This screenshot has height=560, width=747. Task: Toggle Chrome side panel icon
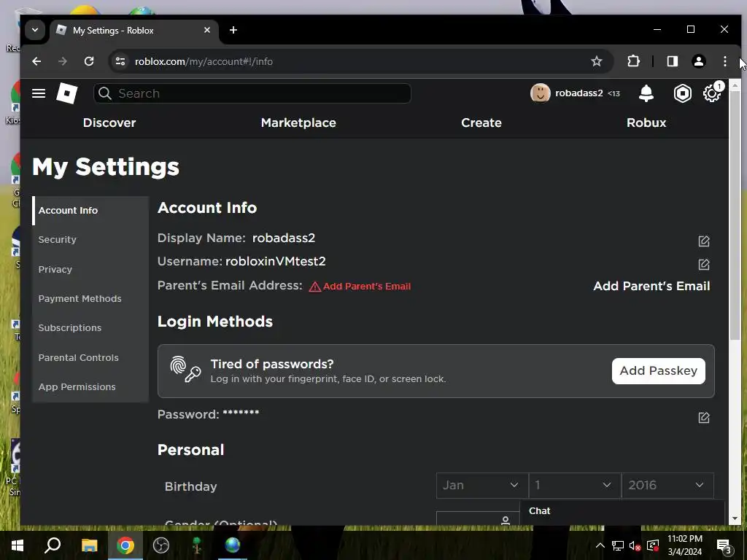pyautogui.click(x=672, y=61)
